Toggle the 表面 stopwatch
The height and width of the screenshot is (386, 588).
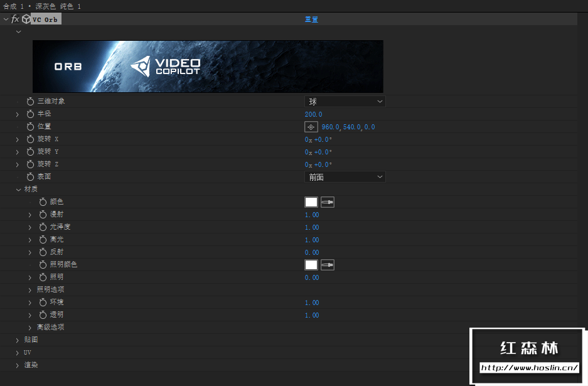tap(30, 177)
